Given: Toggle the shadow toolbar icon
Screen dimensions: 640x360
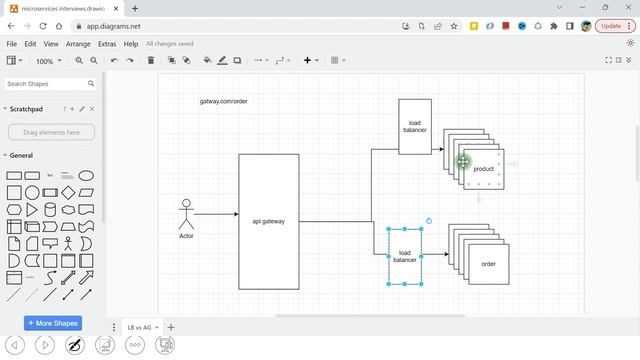Looking at the screenshot, I should (x=237, y=60).
